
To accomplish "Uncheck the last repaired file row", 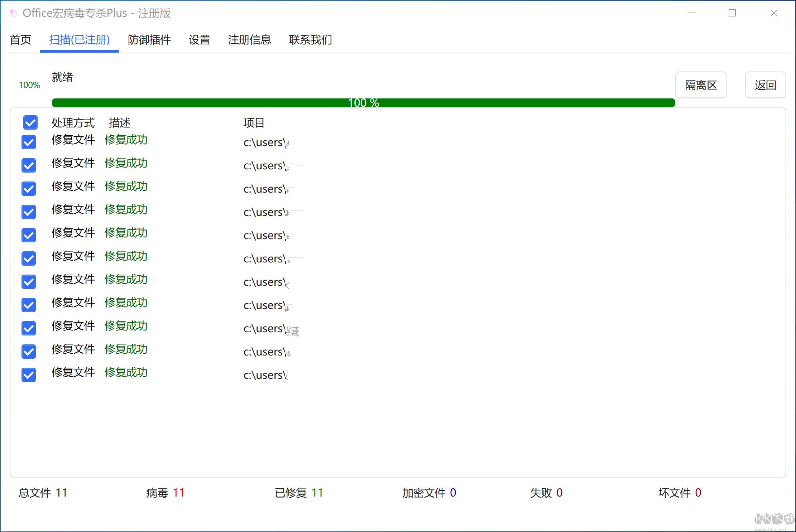I will click(x=29, y=375).
